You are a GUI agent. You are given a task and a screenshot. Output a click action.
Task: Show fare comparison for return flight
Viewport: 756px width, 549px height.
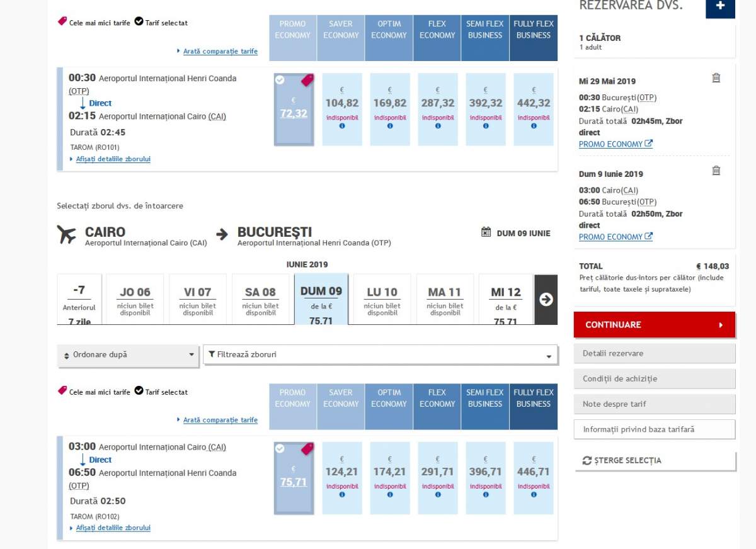[x=220, y=420]
